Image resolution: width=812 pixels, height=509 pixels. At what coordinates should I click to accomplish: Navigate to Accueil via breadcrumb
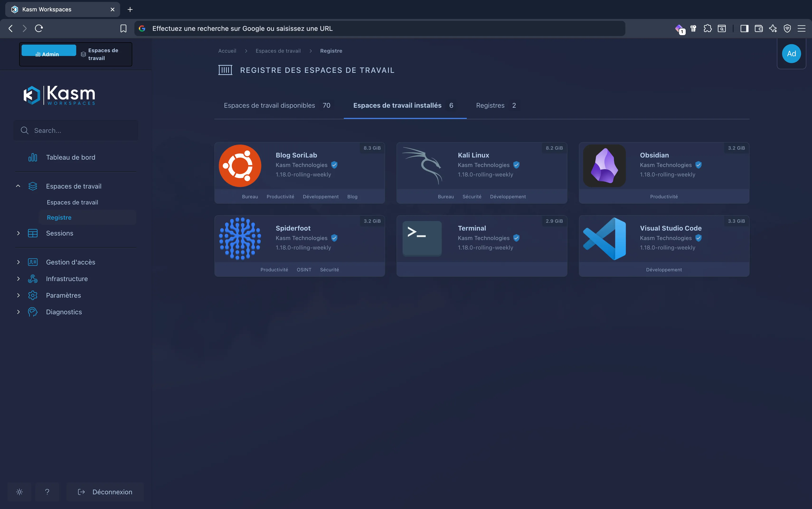point(227,51)
